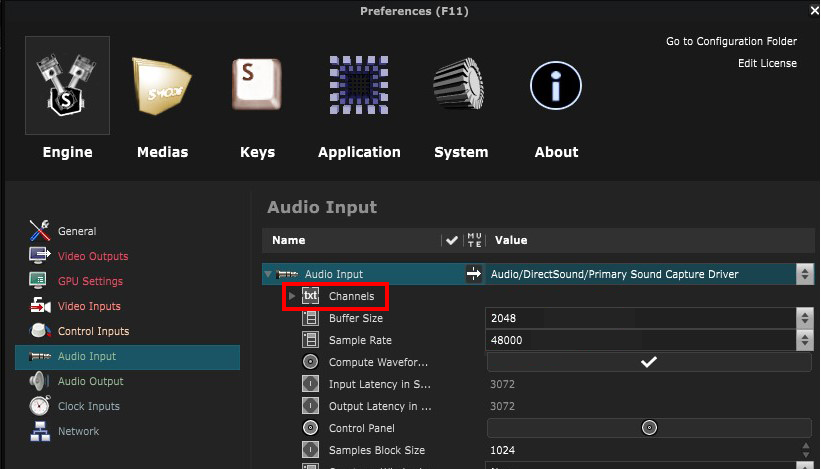
Task: Open the Medias golden folder icon
Action: pos(162,86)
